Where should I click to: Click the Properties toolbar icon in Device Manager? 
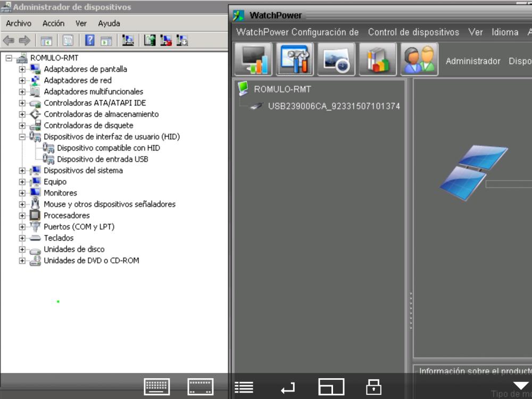tap(68, 41)
